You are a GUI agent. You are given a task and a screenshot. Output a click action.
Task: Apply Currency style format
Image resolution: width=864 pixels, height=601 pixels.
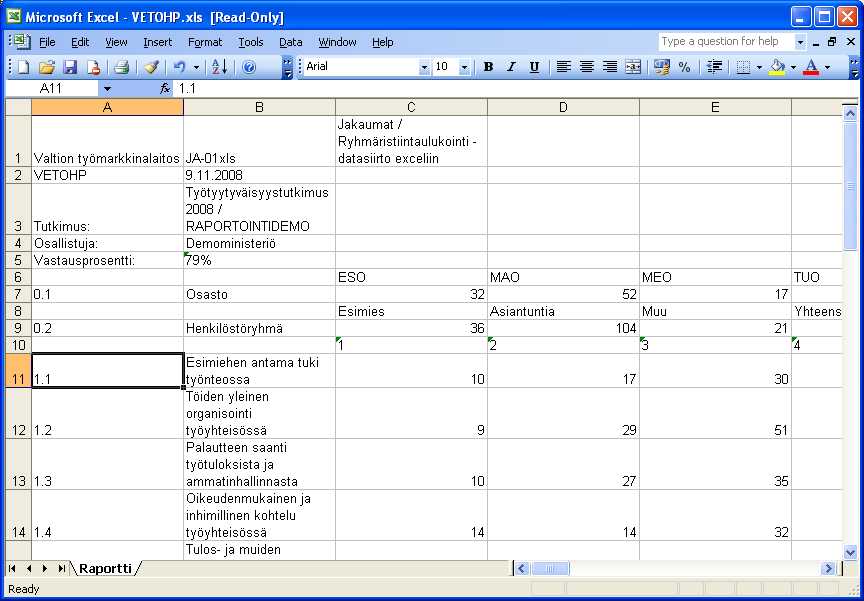click(x=661, y=67)
